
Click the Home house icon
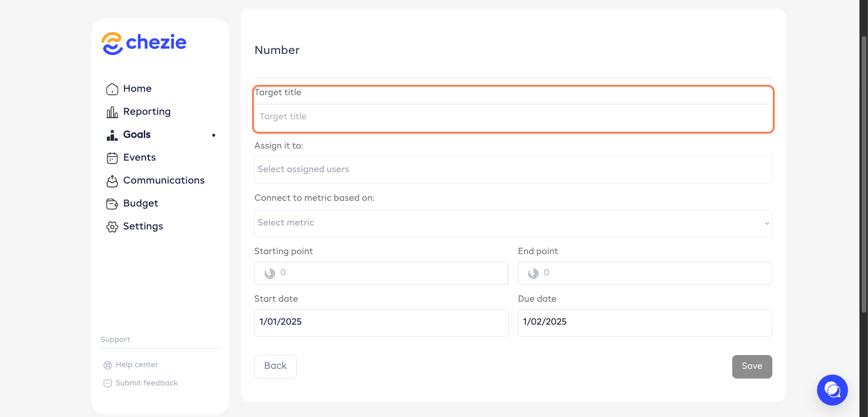112,89
